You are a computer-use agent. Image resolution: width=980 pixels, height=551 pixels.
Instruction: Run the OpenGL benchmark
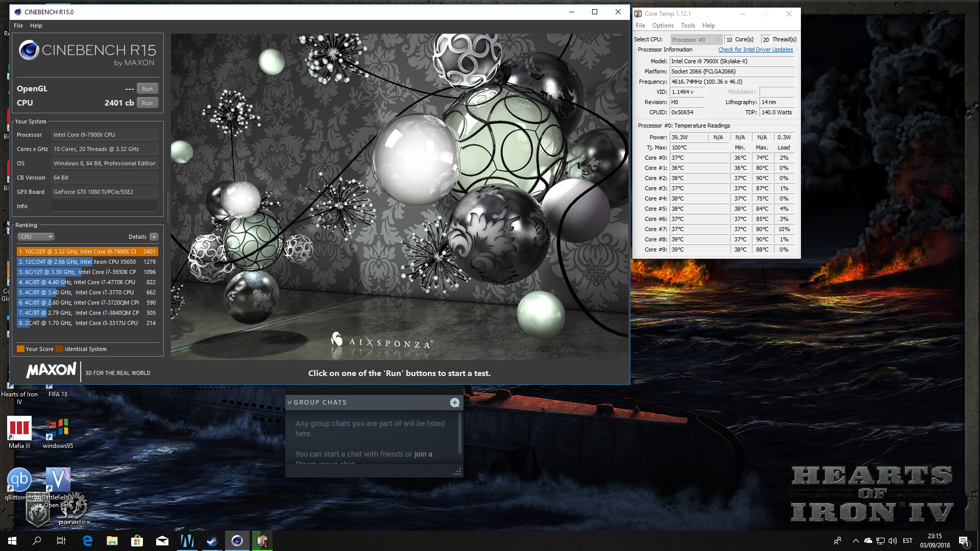(x=148, y=89)
